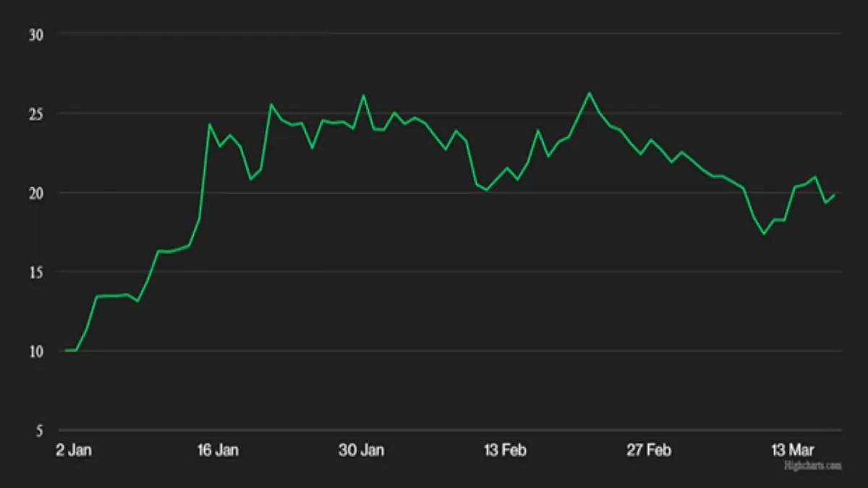Click the final data point near 13 Mar

tap(835, 195)
